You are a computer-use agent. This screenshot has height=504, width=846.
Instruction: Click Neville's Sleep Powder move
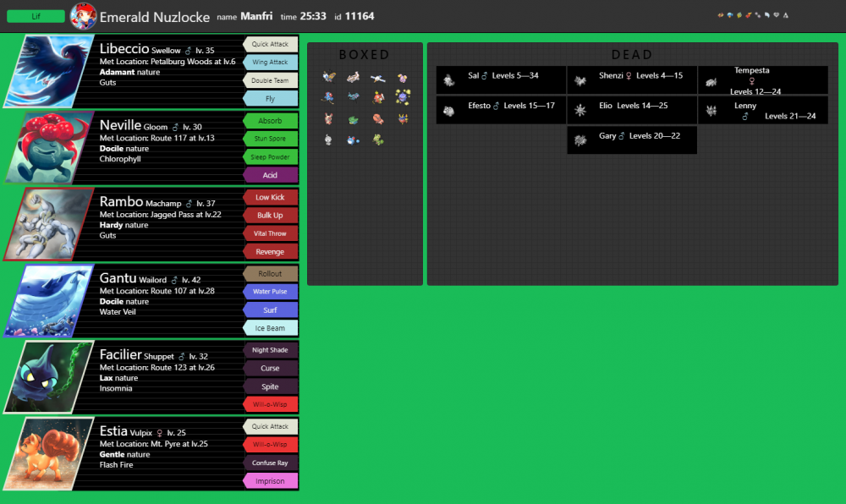click(270, 157)
